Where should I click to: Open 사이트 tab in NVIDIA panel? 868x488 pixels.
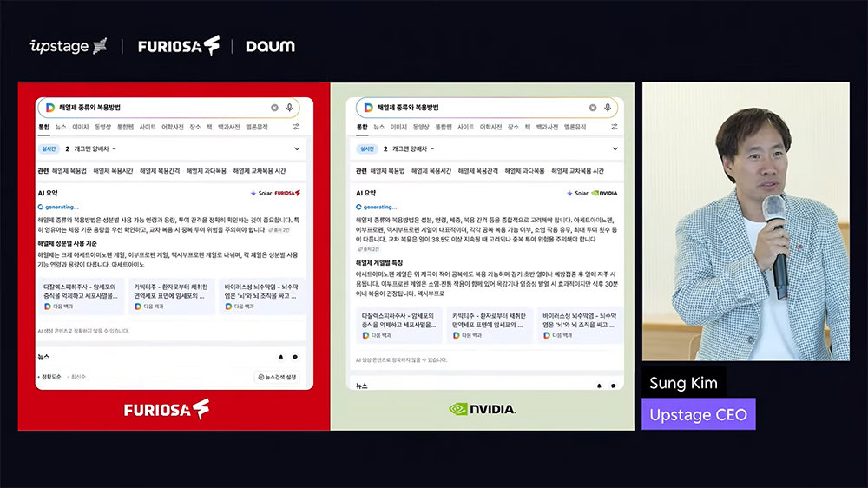pyautogui.click(x=465, y=128)
